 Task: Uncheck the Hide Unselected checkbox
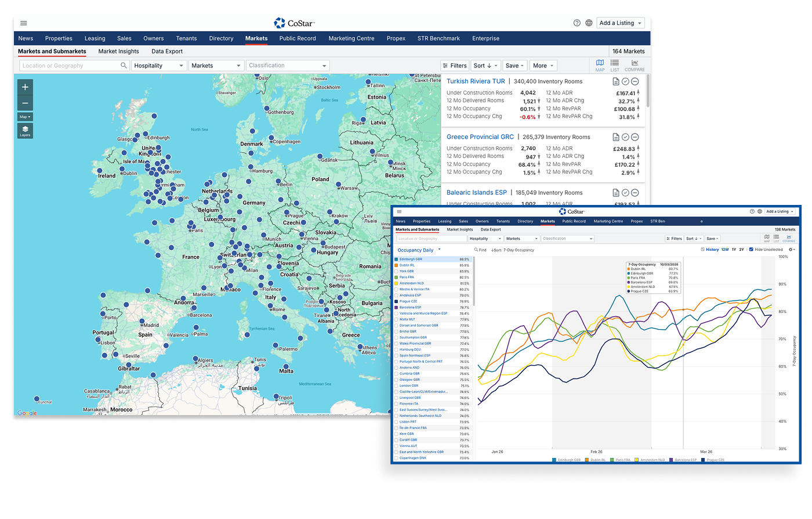[x=752, y=250]
